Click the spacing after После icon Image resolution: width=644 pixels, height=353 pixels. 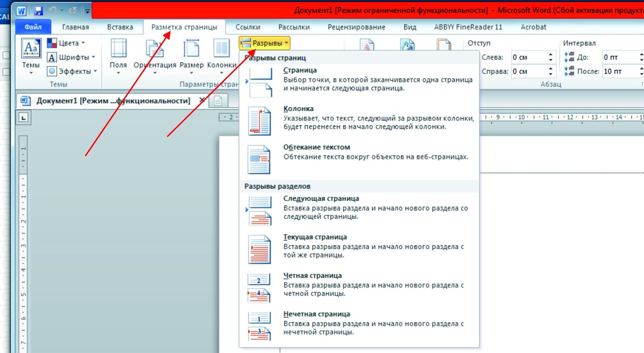(569, 71)
